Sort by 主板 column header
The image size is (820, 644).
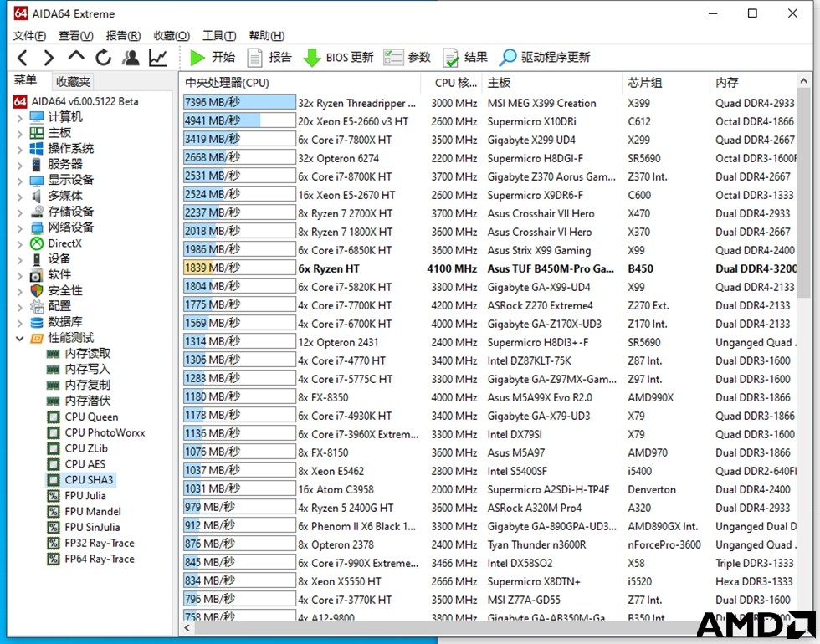(551, 83)
